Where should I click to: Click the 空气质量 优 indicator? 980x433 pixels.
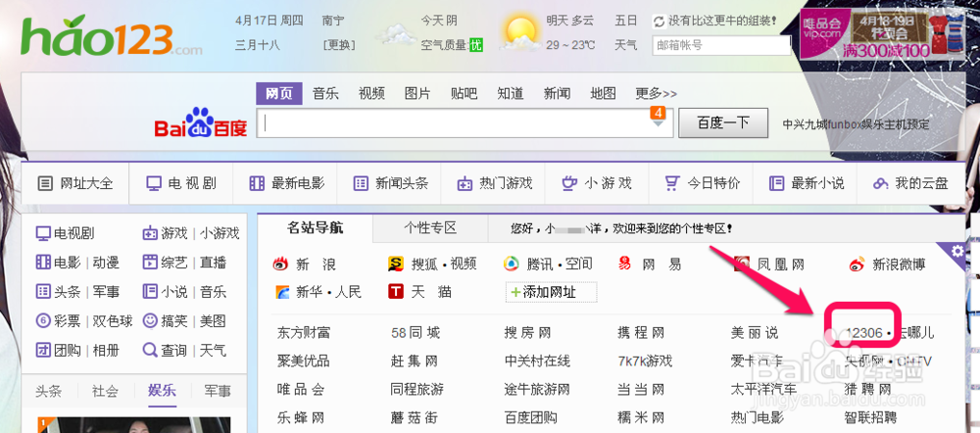452,45
